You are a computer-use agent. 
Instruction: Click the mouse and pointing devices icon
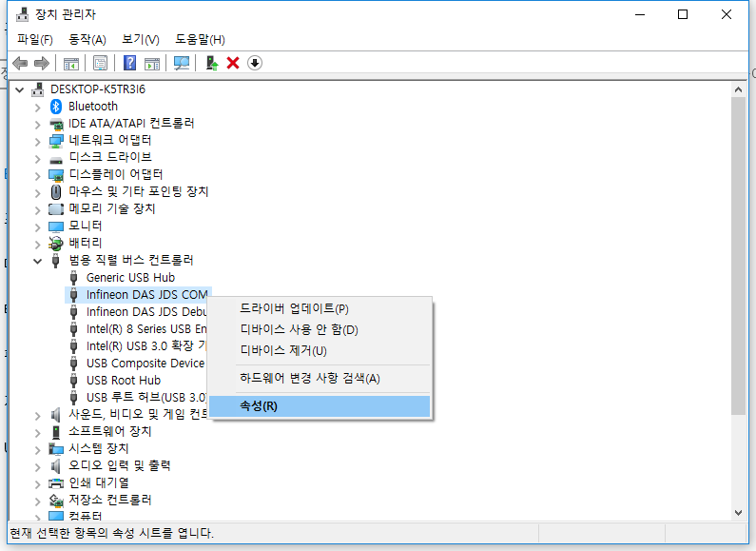[x=56, y=192]
